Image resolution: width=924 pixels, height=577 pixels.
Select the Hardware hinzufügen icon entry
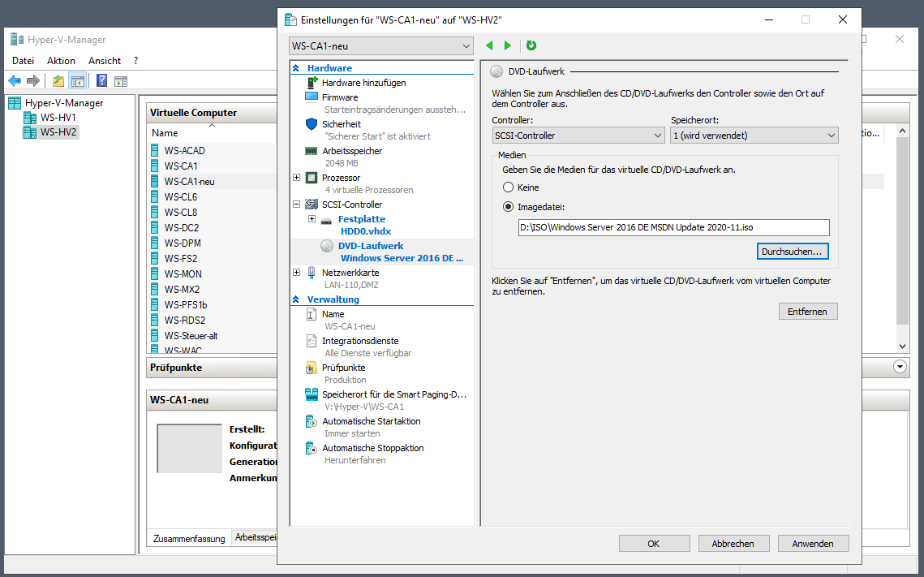click(x=312, y=83)
